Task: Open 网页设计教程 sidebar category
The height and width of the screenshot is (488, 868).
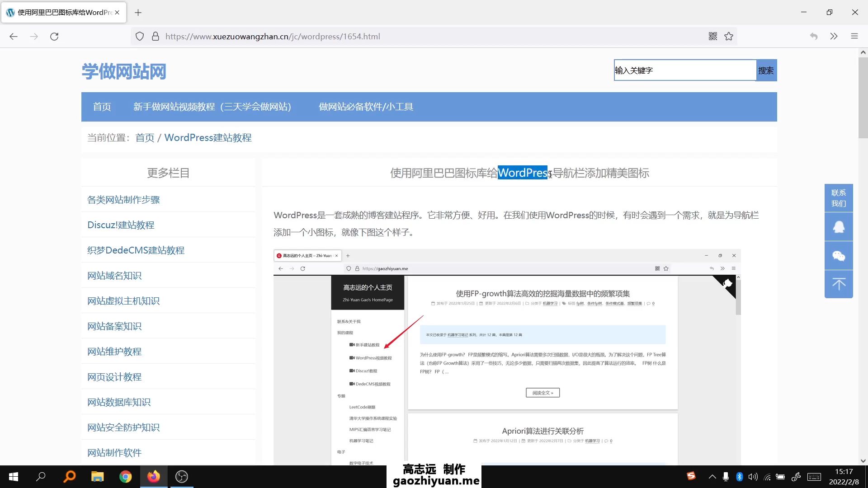Action: 114,377
